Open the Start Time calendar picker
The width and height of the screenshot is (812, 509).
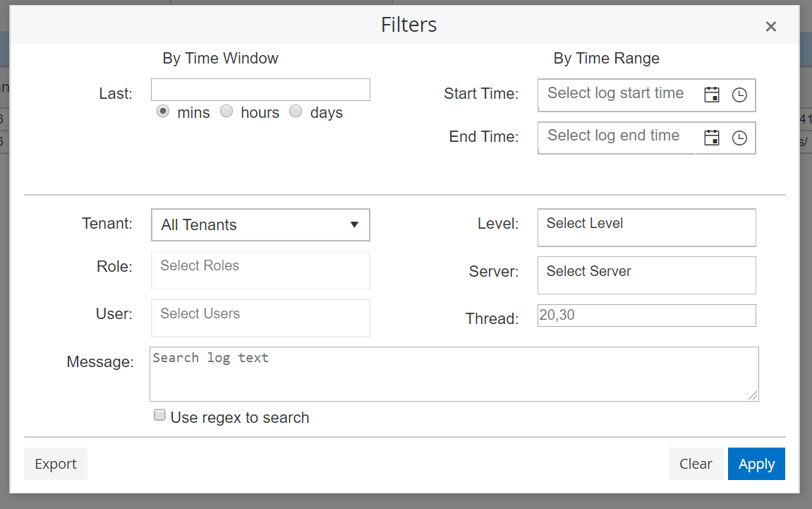712,95
